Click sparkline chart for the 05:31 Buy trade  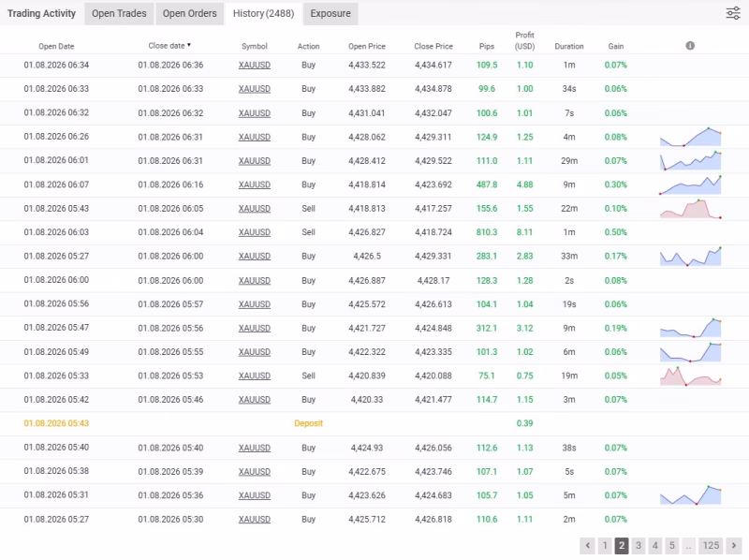point(690,495)
